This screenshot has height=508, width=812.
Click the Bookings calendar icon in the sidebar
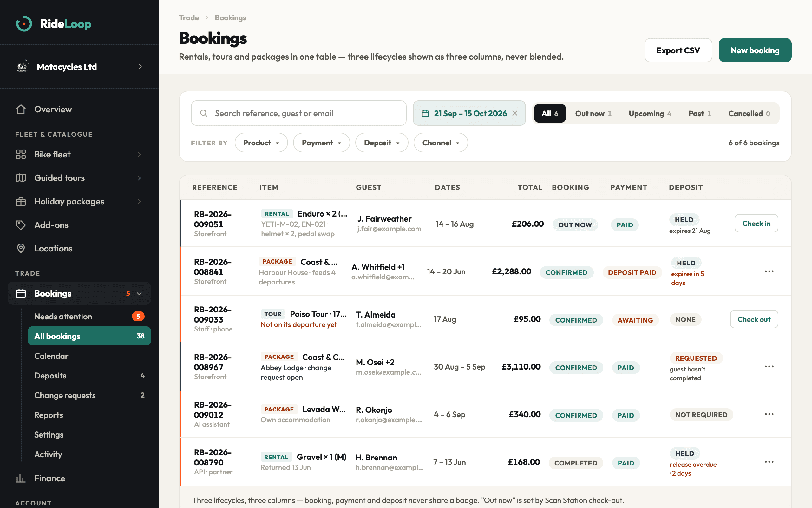tap(21, 293)
